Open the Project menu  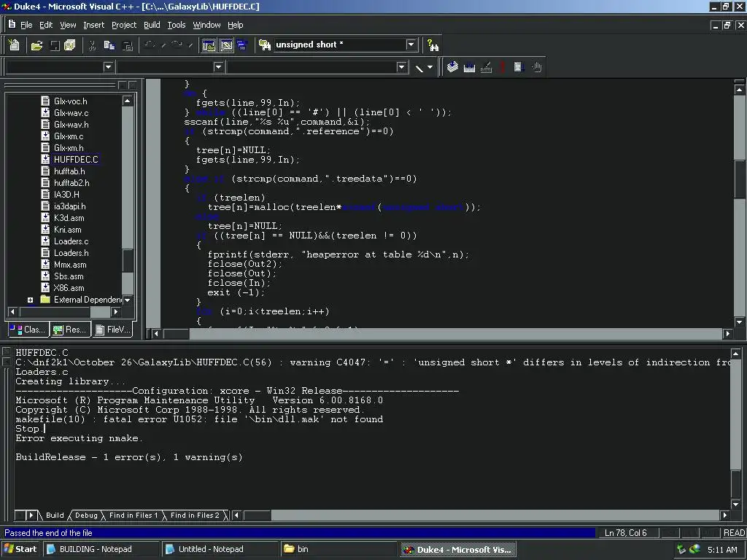click(x=124, y=25)
